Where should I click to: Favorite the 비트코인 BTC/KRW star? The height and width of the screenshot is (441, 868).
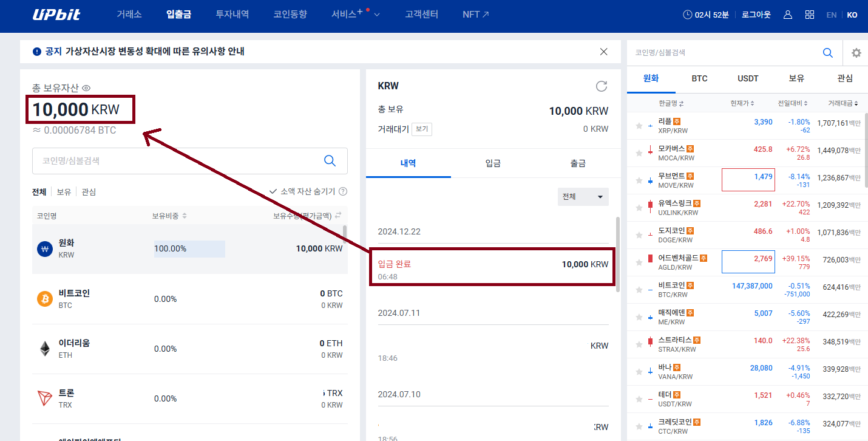tap(639, 290)
